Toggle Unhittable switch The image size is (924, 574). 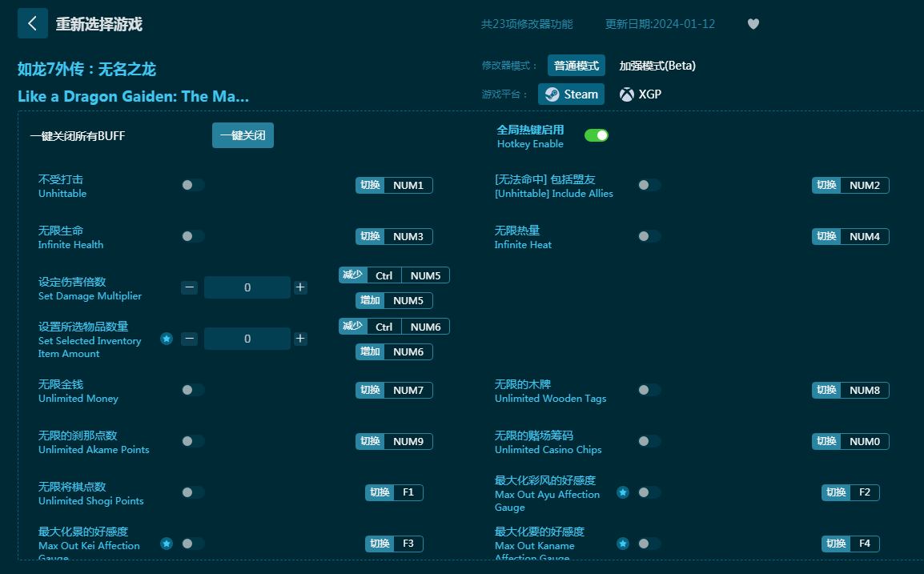coord(193,185)
